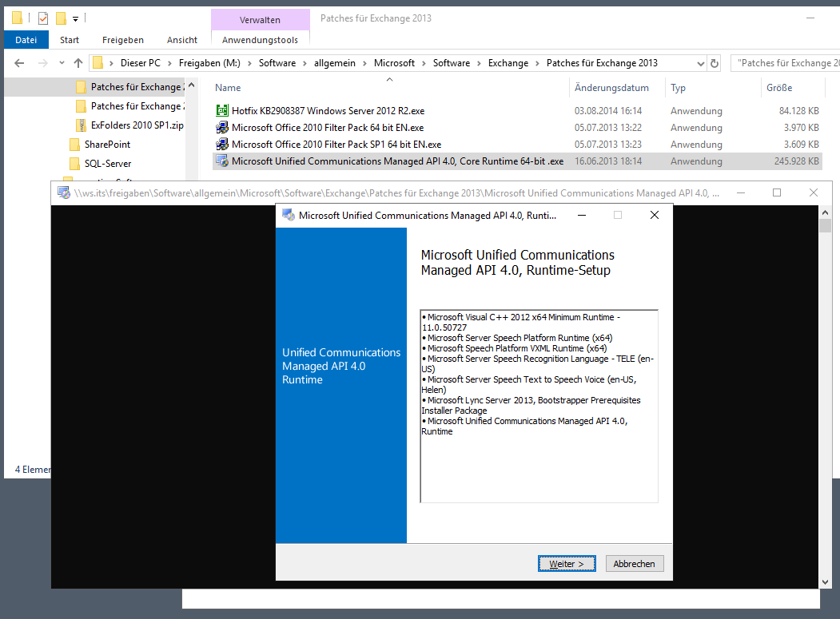Click the Explorer back arrow
This screenshot has width=840, height=619.
point(19,63)
